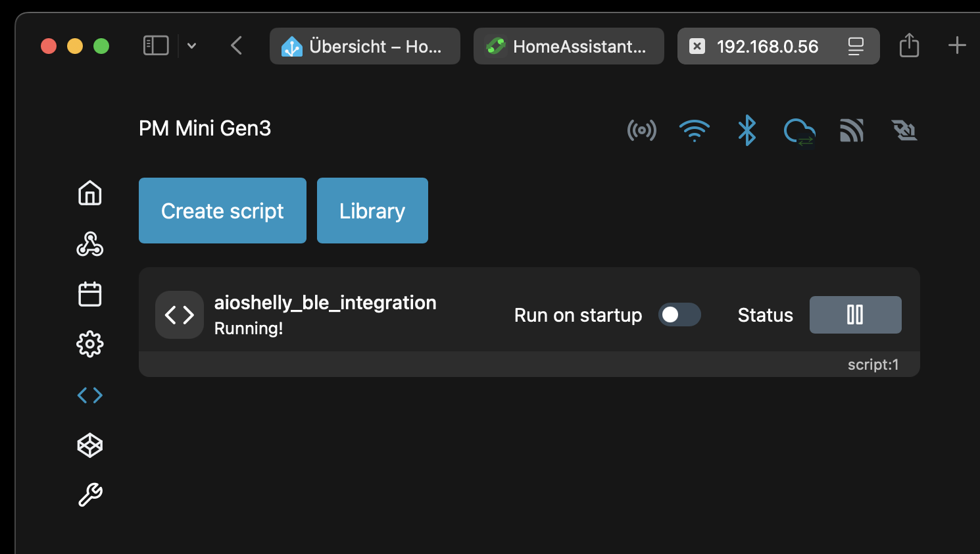
Task: Select the Scripts code icon in sidebar
Action: pyautogui.click(x=90, y=395)
